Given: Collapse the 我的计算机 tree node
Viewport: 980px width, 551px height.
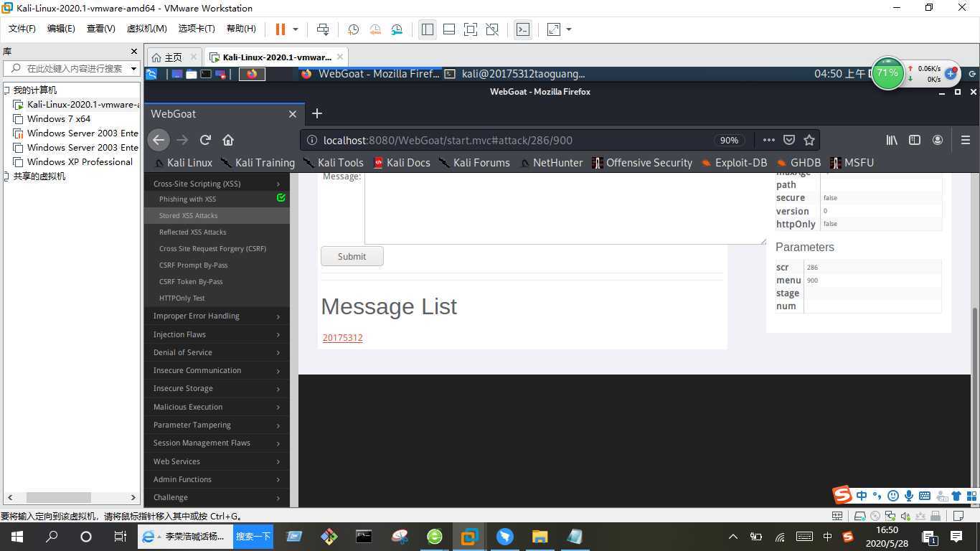Looking at the screenshot, I should 6,90.
